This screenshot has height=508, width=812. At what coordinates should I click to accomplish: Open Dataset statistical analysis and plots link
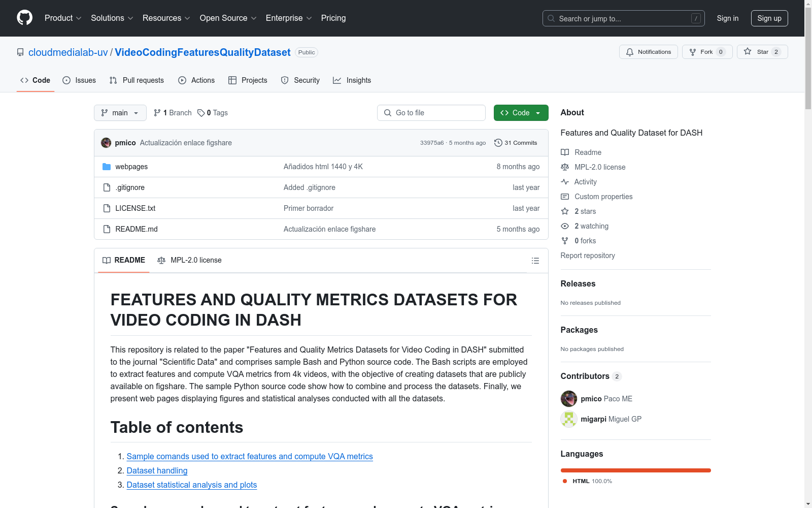(x=192, y=485)
